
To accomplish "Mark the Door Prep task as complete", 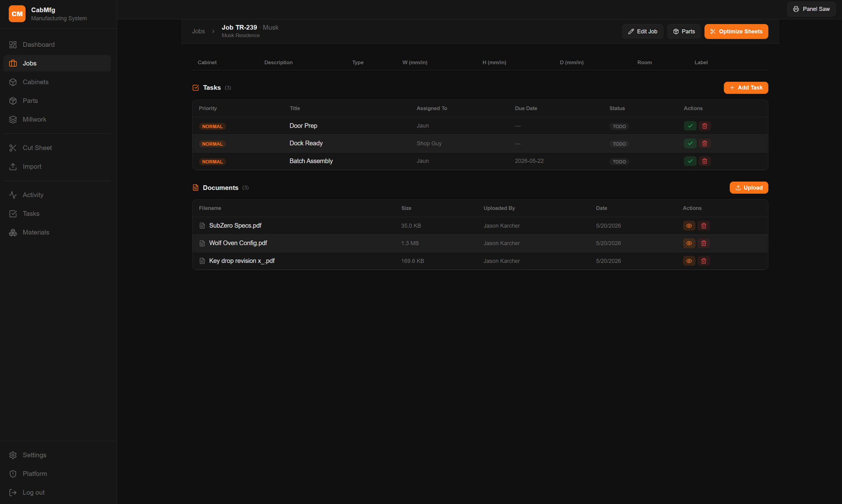I will (690, 126).
